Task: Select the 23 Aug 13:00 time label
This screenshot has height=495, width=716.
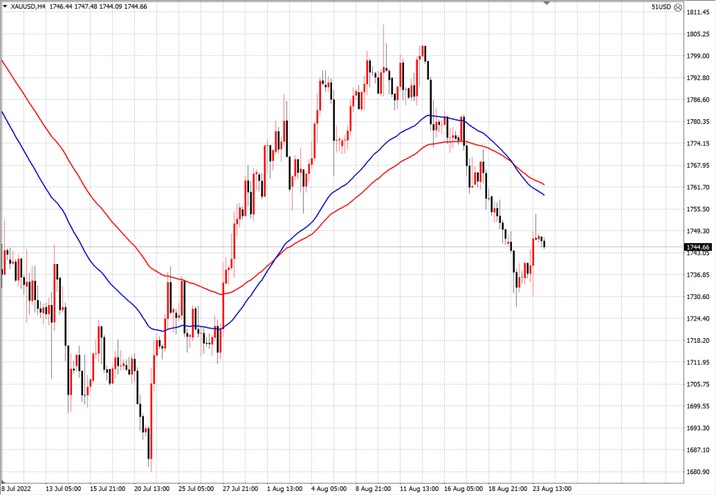Action: [x=553, y=489]
